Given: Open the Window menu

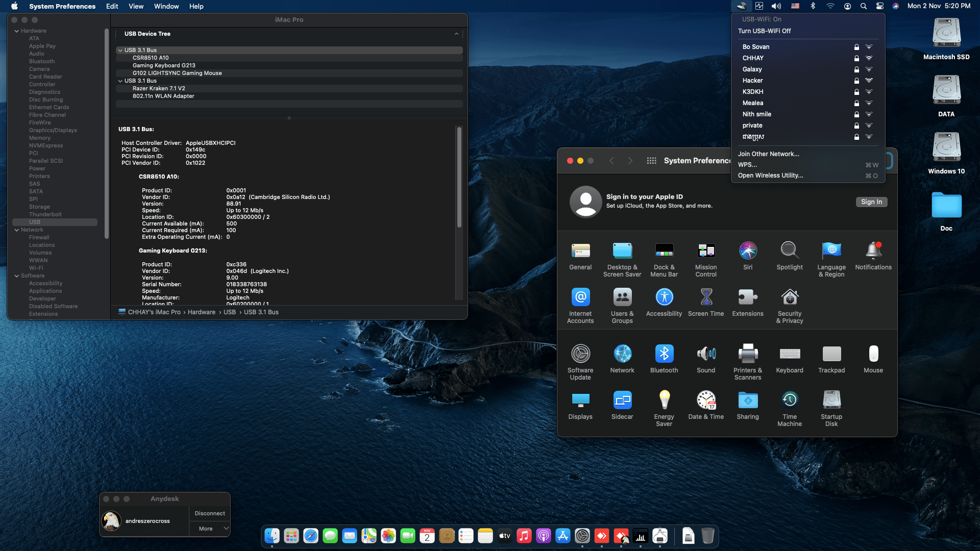Looking at the screenshot, I should point(166,6).
